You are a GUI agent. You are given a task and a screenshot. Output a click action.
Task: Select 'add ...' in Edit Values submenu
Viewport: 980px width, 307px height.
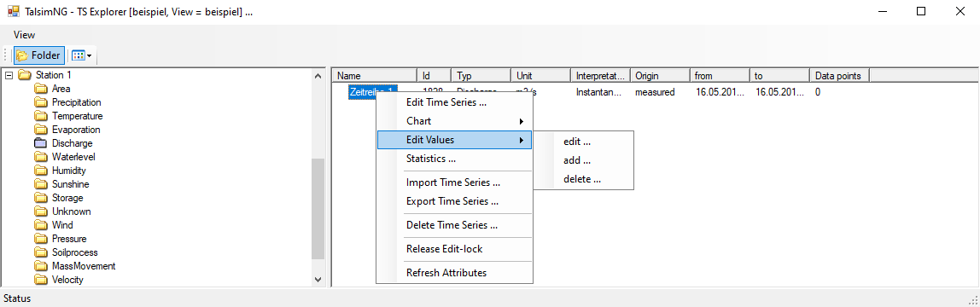coord(577,160)
